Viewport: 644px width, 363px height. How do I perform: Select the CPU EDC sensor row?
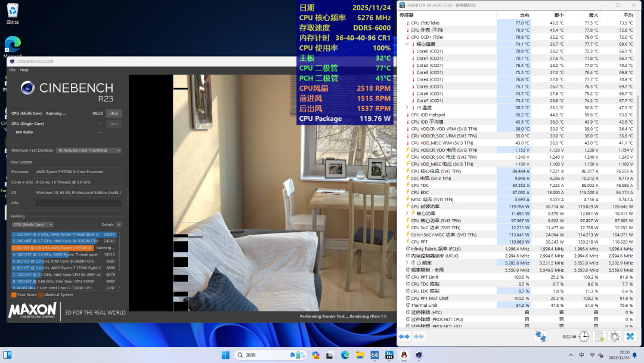coord(516,192)
